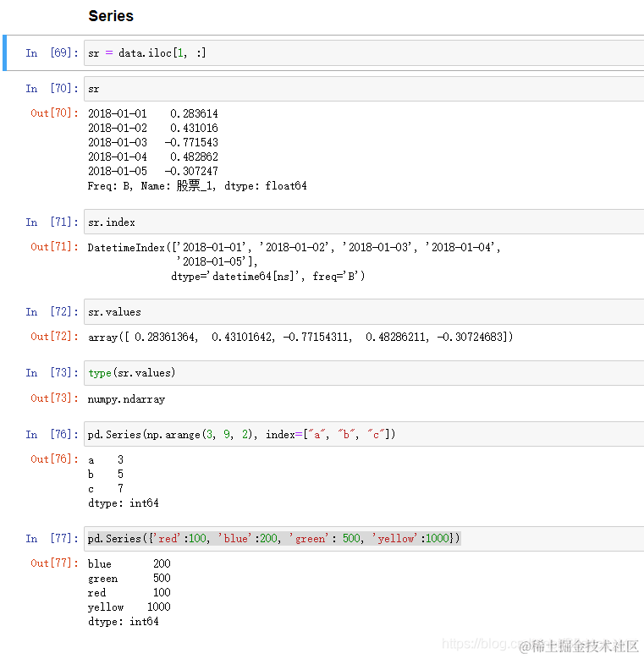Click the Series heading text
Screen dimensions: 644x659
click(x=111, y=16)
